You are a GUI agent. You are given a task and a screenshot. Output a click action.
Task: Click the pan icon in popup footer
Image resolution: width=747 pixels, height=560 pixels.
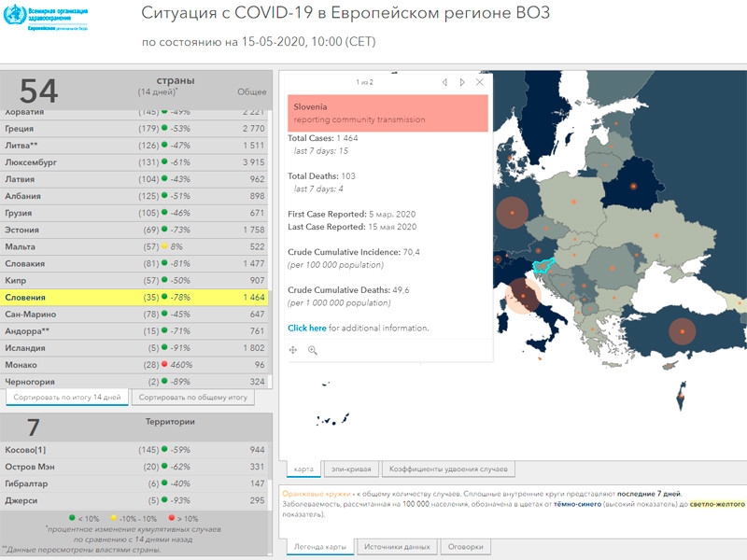(293, 350)
